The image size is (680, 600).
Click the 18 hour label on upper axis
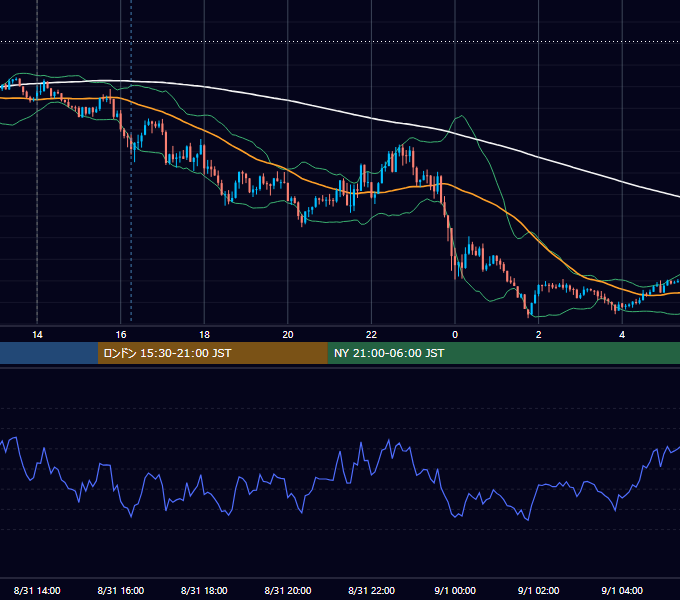[204, 335]
